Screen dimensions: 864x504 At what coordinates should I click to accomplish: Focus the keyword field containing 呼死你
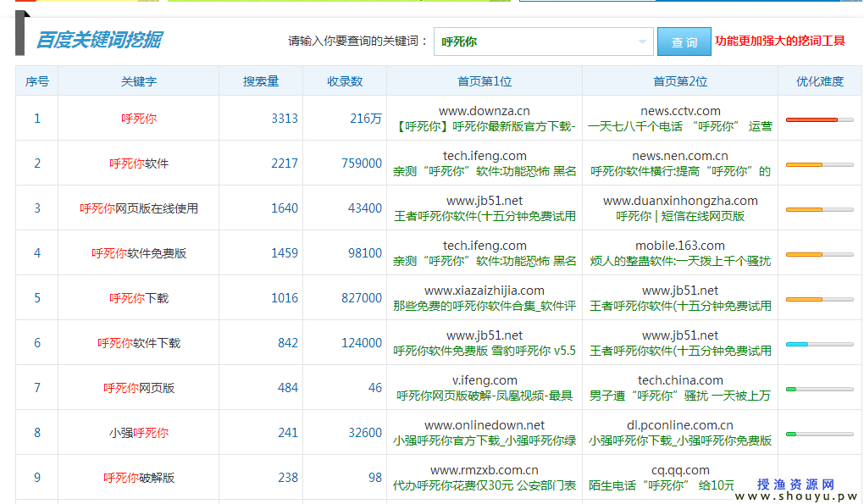click(543, 42)
